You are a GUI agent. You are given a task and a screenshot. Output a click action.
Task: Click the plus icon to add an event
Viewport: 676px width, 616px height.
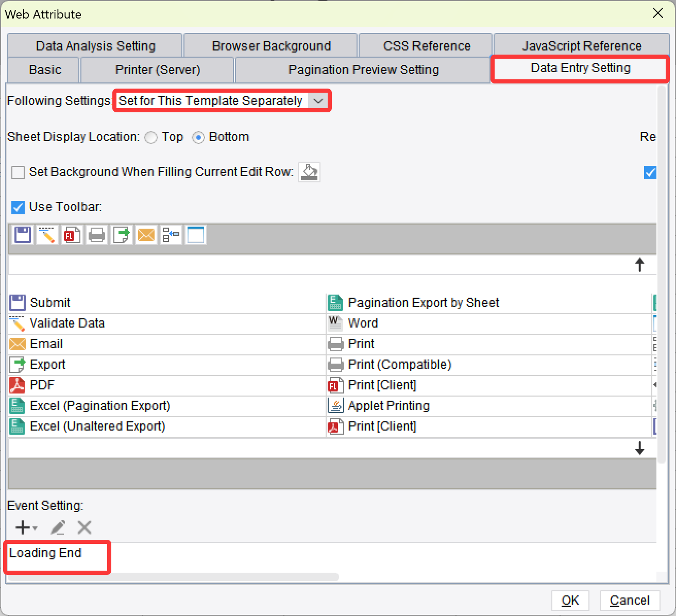23,527
